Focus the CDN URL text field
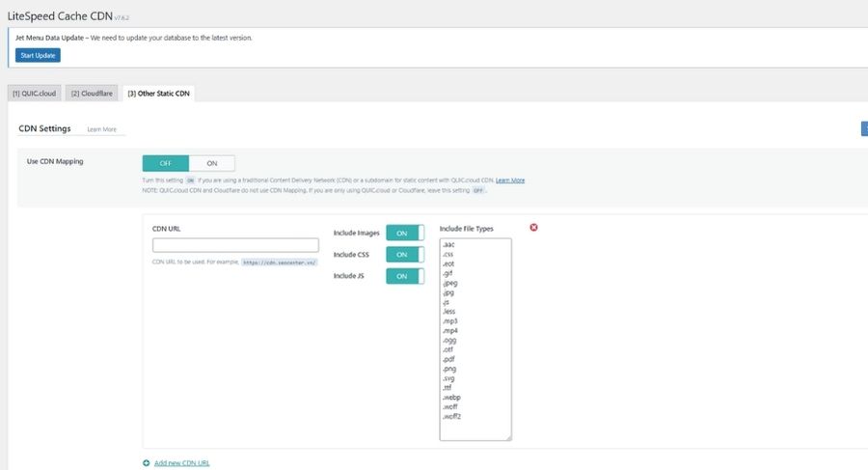The width and height of the screenshot is (868, 470). point(235,245)
